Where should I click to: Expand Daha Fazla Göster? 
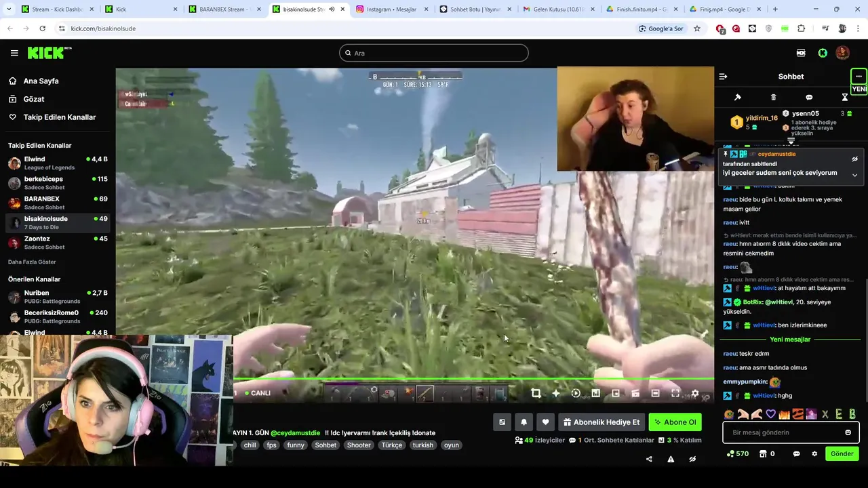(x=32, y=262)
